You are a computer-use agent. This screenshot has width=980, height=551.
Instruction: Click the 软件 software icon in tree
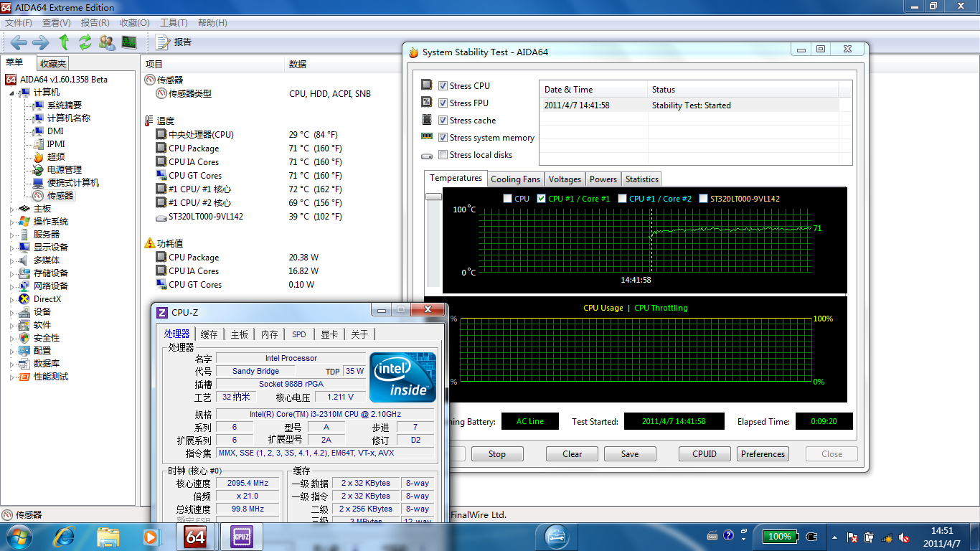point(24,325)
